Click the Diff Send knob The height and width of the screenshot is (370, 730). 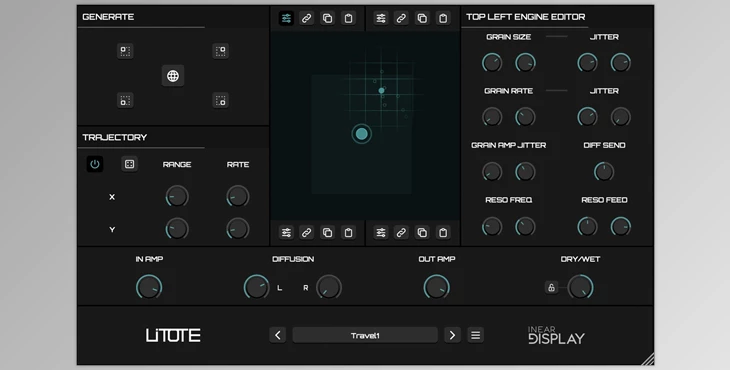[x=604, y=172]
